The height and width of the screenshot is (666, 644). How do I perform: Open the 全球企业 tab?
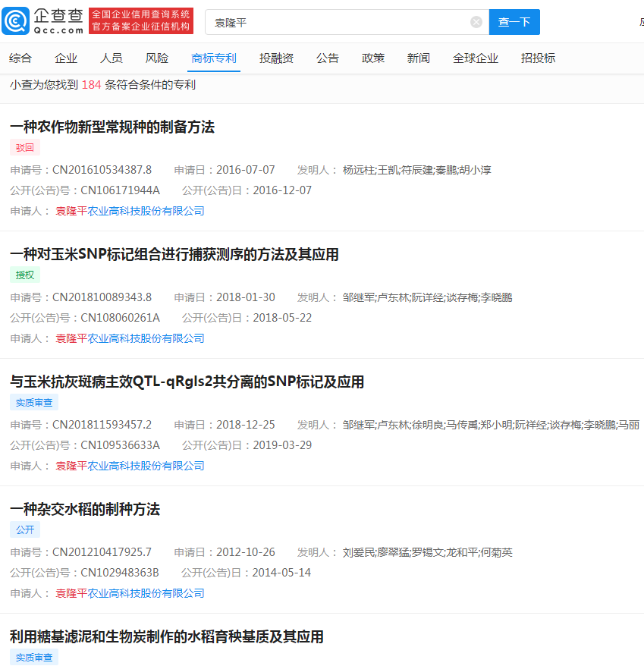(x=476, y=58)
